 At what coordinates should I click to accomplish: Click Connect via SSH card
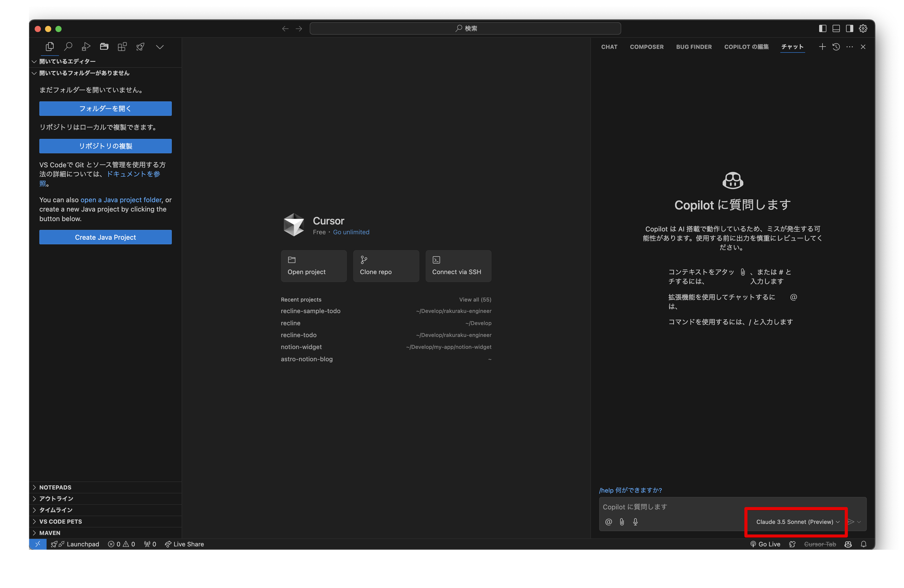[458, 266]
